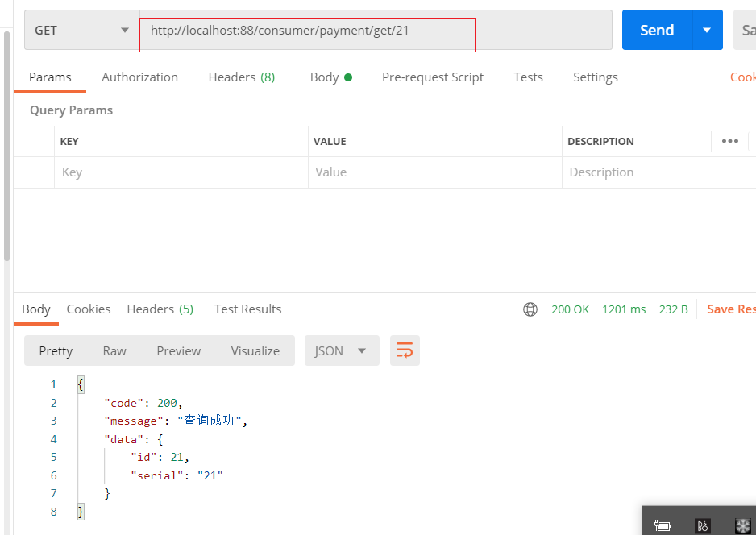
Task: Click the "serial": "21" line
Action: click(x=177, y=475)
